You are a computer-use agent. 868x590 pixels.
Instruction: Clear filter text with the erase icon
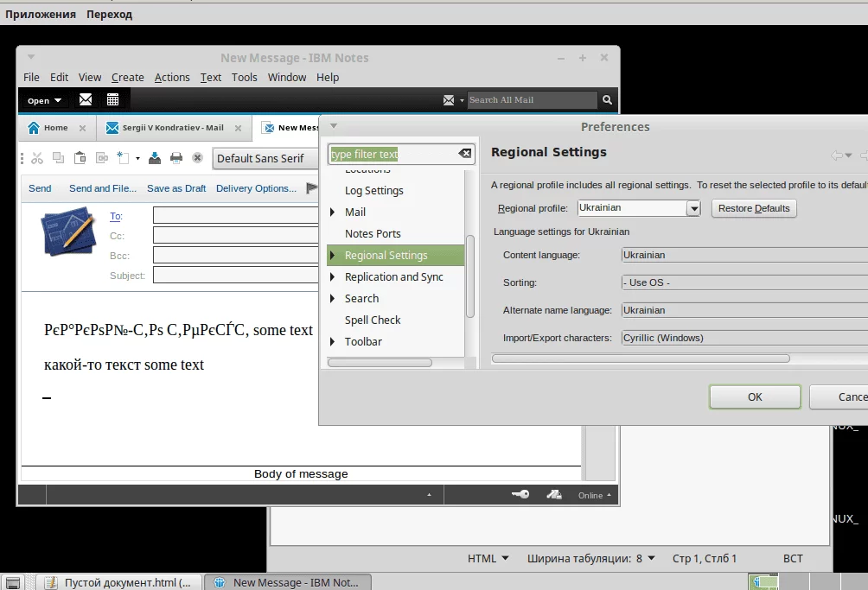coord(465,154)
